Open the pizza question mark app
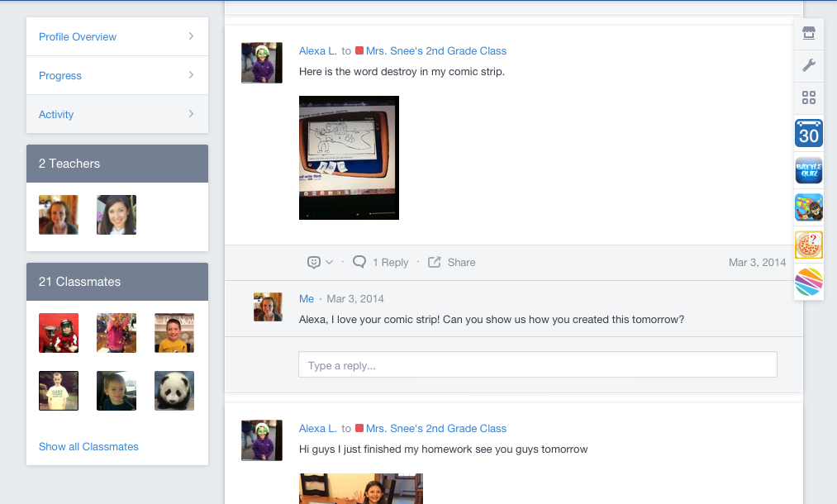837x504 pixels. tap(809, 245)
